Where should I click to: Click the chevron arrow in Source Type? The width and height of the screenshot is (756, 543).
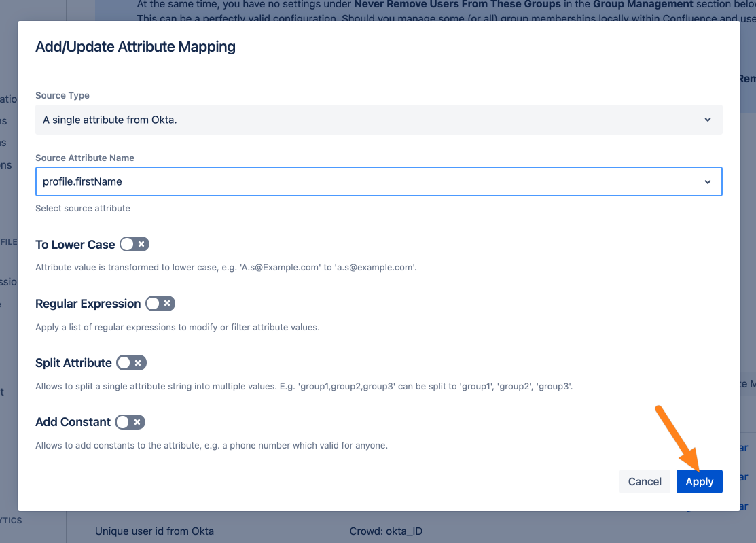(x=708, y=120)
